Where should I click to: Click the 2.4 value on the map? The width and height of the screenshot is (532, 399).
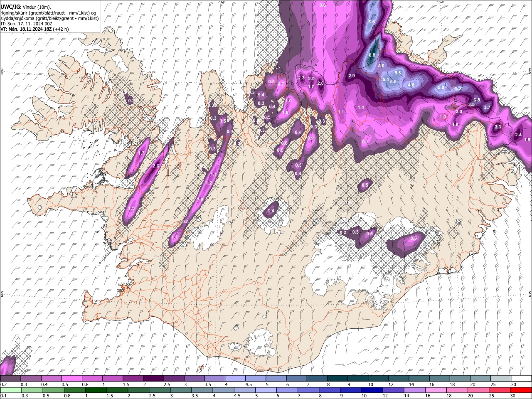tap(518, 135)
